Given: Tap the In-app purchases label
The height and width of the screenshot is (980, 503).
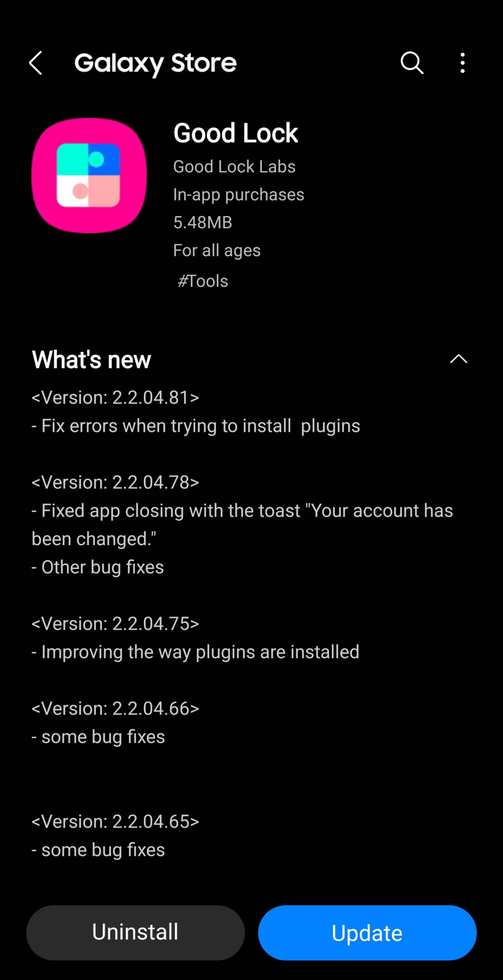Looking at the screenshot, I should tap(238, 194).
